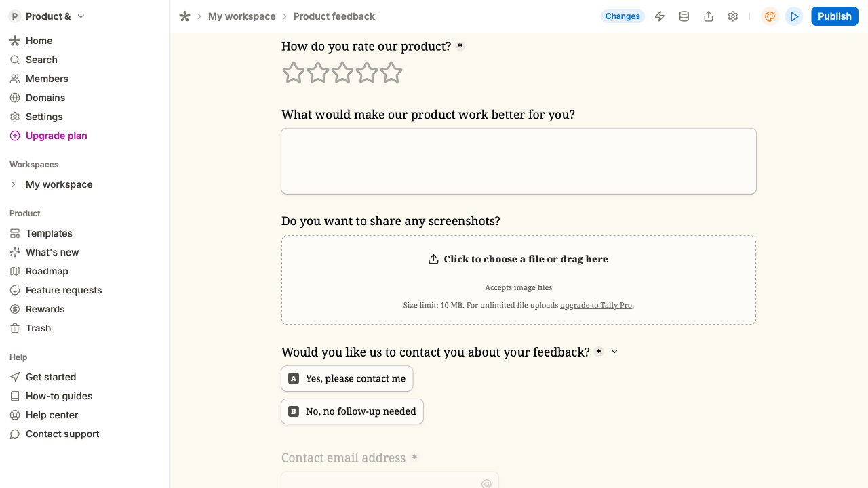Open Trash in the sidebar

[x=38, y=328]
